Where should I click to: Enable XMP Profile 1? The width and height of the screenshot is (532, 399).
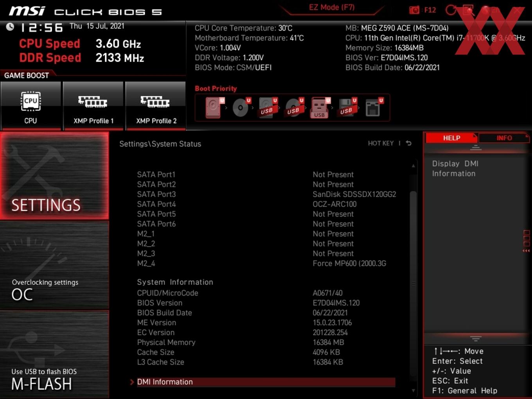coord(93,106)
